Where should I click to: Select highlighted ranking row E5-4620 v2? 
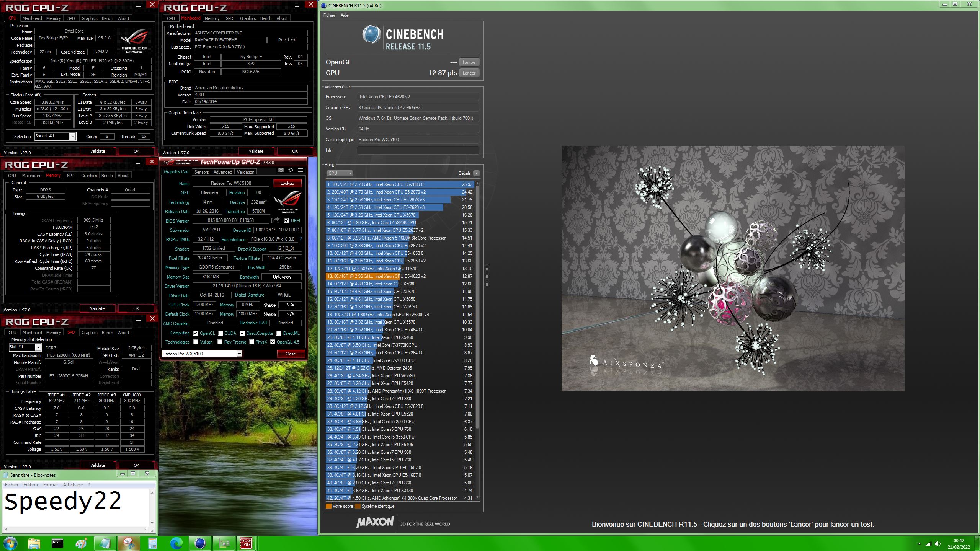point(400,276)
